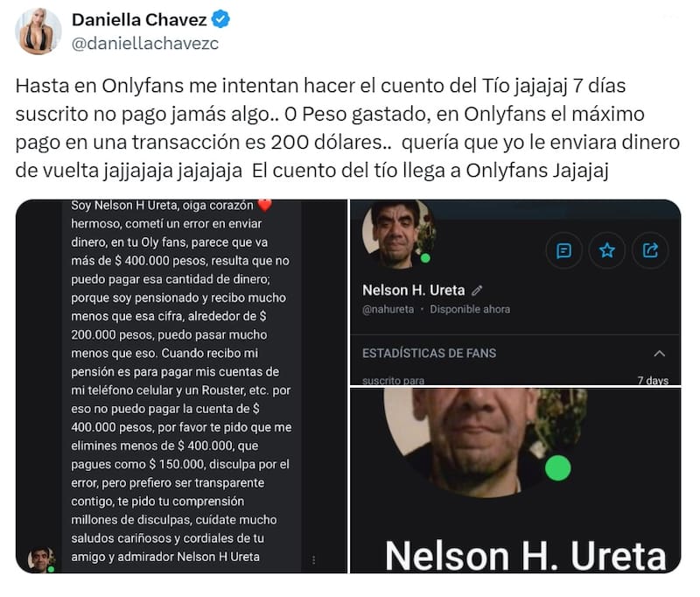Collapse the Estadísticas de Fans section chevron

tap(660, 354)
